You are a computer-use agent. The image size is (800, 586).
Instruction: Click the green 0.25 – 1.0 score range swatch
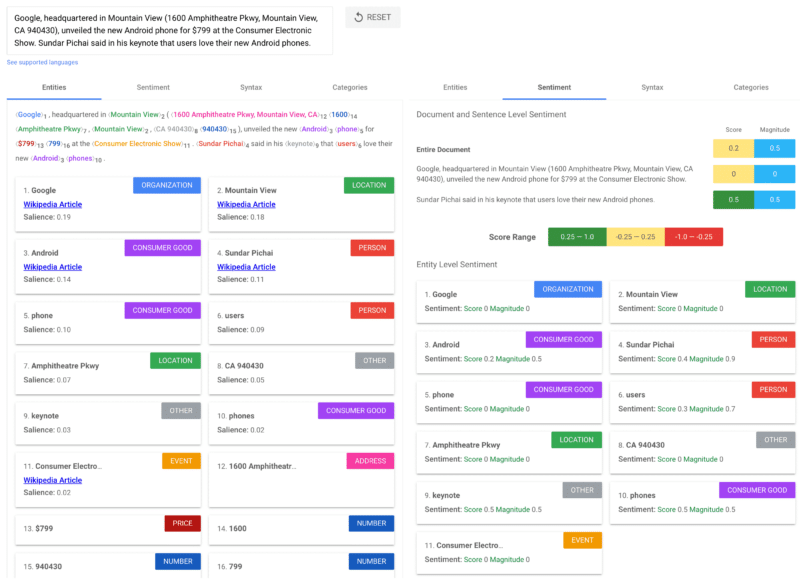click(x=576, y=237)
